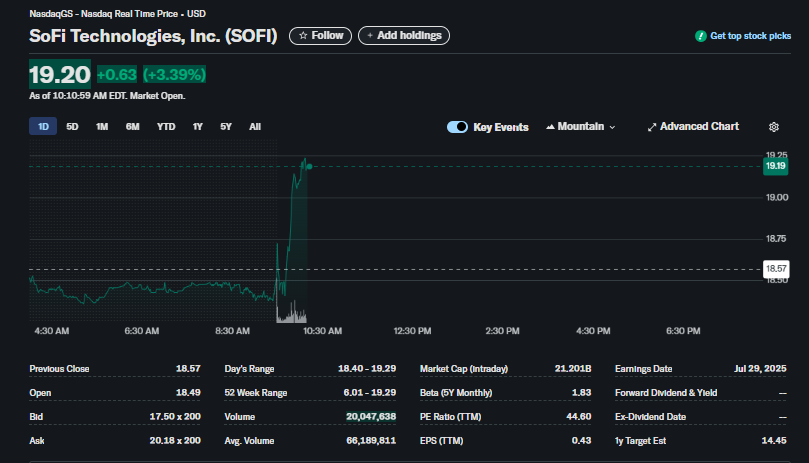The image size is (809, 463).
Task: Switch chart to 5D range
Action: 72,126
